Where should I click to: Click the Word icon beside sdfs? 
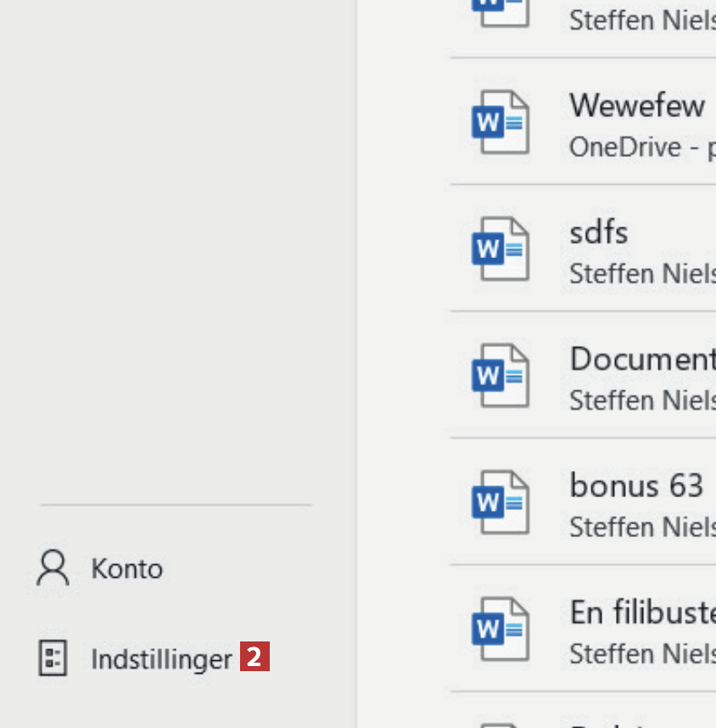[501, 249]
